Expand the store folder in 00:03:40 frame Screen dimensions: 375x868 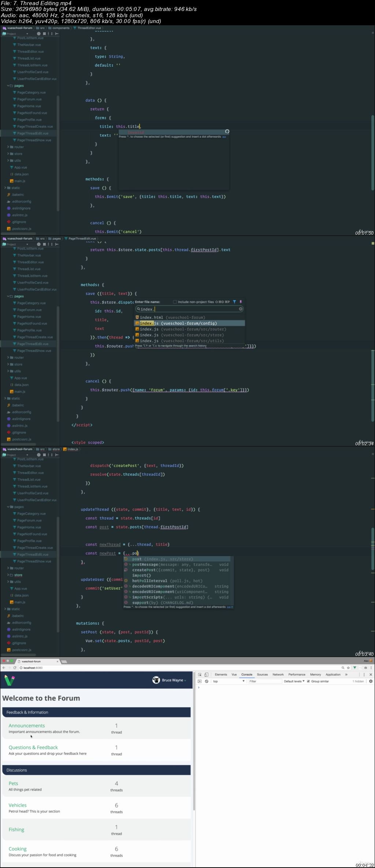coord(8,575)
